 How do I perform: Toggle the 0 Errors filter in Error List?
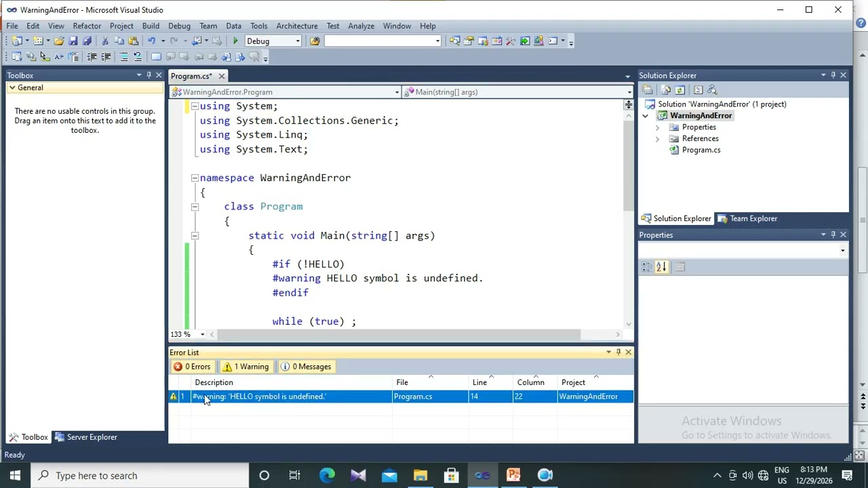[192, 367]
